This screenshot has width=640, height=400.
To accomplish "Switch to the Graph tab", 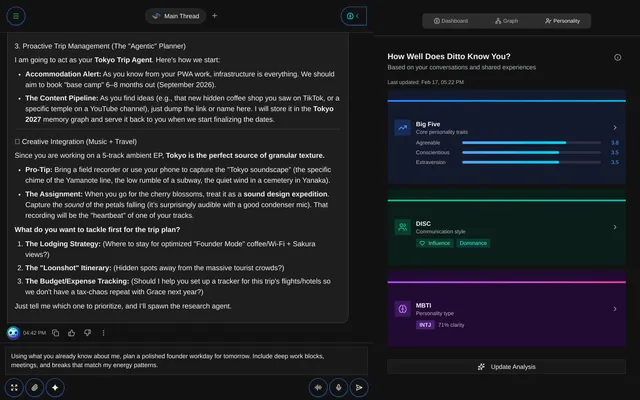I will click(506, 20).
